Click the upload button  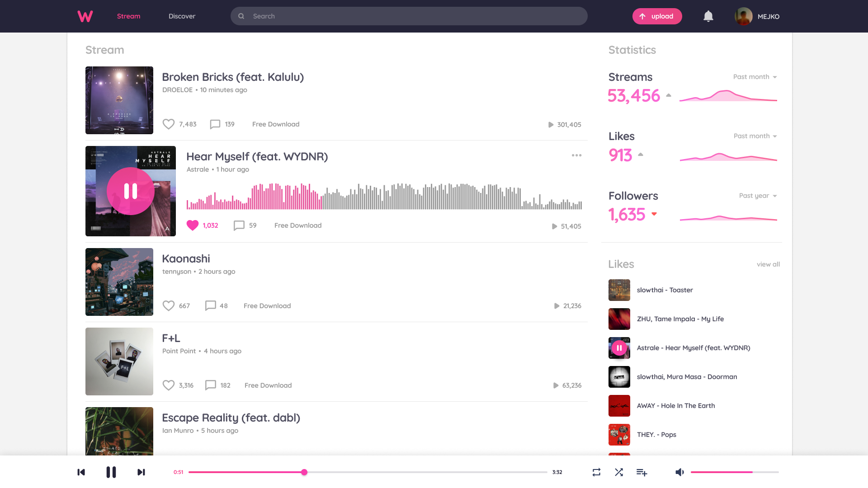click(x=657, y=16)
